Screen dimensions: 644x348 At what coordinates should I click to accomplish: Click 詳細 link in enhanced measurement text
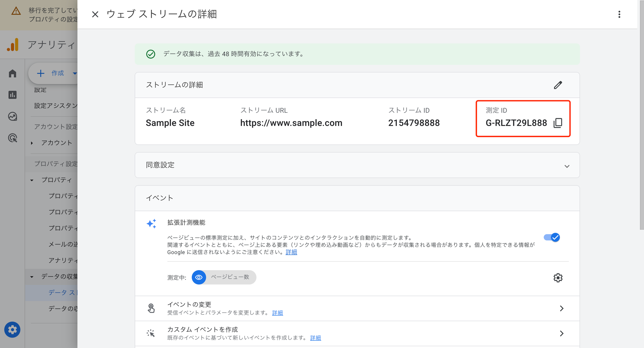291,252
